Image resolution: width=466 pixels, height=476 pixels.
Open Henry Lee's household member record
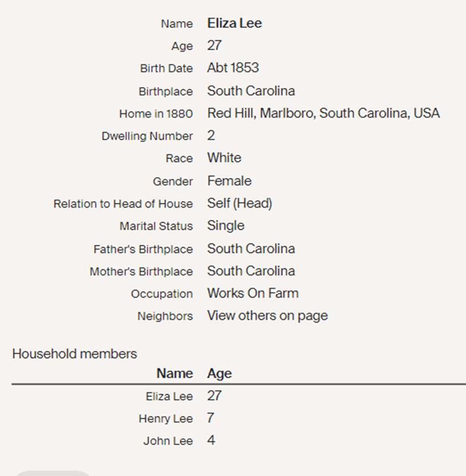pyautogui.click(x=165, y=418)
